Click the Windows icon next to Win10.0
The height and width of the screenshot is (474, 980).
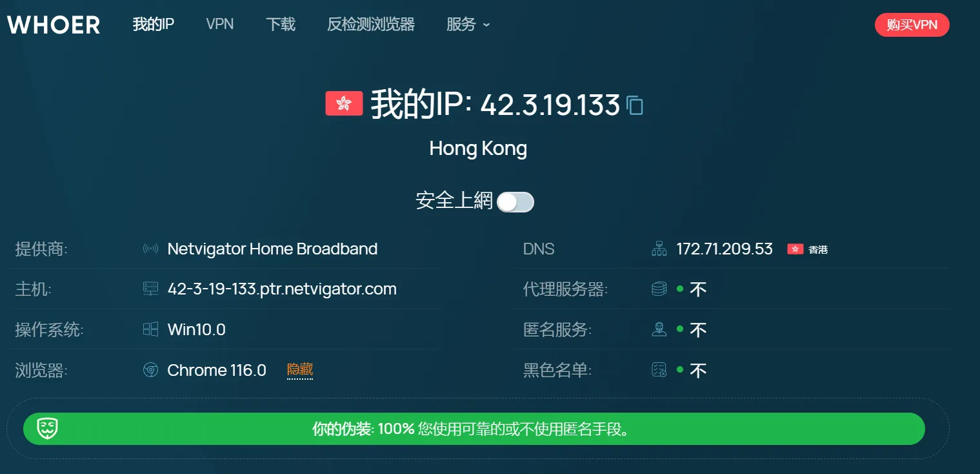click(x=150, y=329)
